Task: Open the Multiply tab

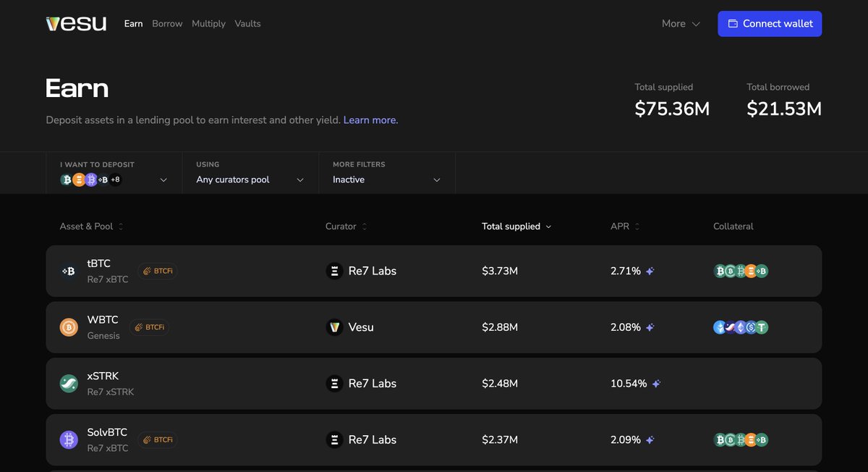Action: click(x=208, y=24)
